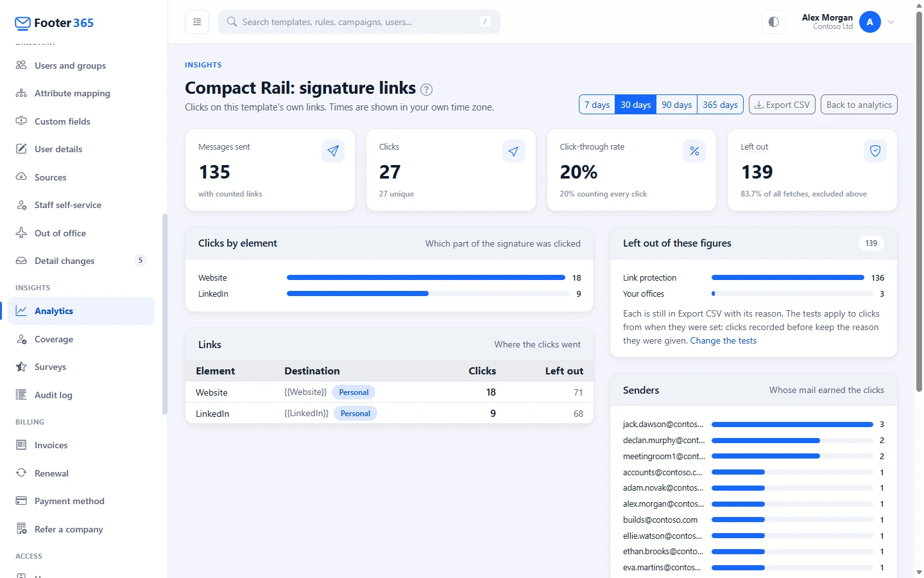Go to Coverage in the sidebar
924x578 pixels.
[x=81, y=339]
